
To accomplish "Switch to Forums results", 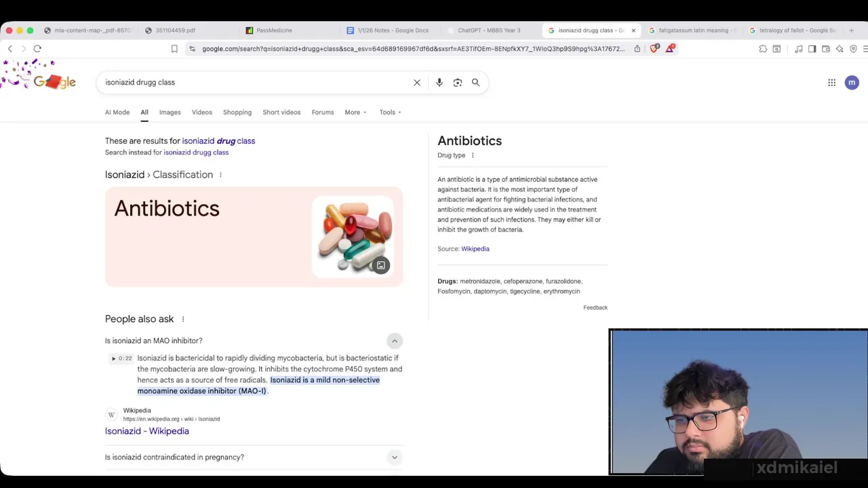I will pos(323,113).
